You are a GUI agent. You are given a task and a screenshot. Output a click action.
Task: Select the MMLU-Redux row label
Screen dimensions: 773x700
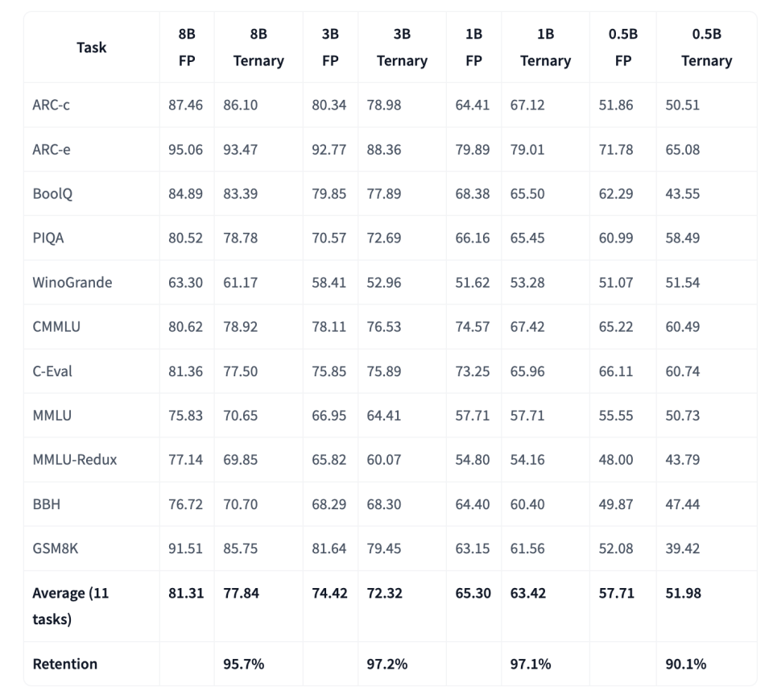tap(74, 460)
